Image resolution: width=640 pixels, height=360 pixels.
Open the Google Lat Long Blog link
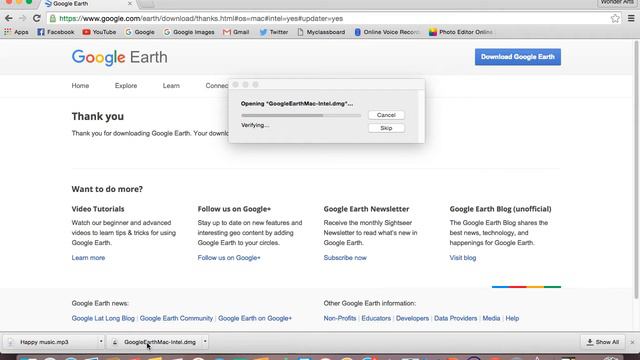pyautogui.click(x=103, y=318)
